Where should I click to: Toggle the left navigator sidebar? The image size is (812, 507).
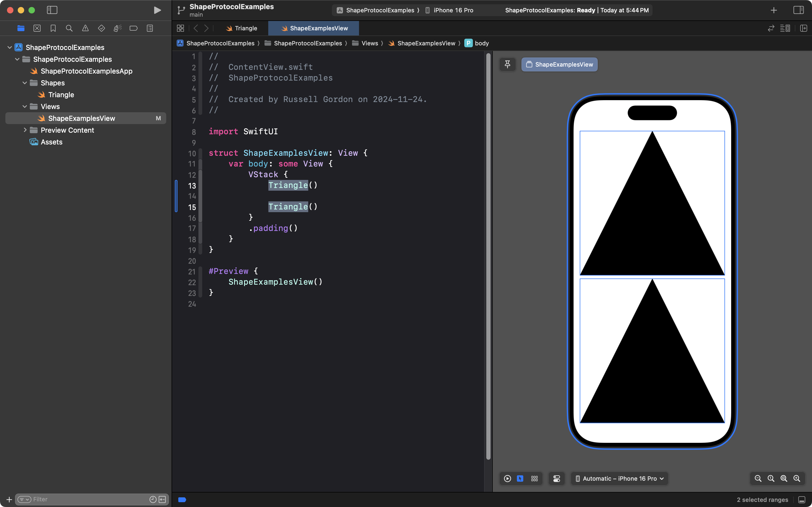[52, 10]
